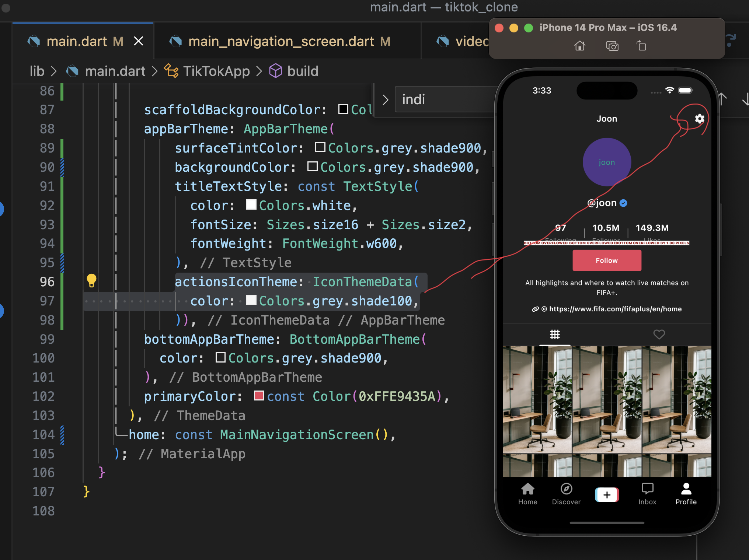Expand the find widget replace chevron
The width and height of the screenshot is (749, 560).
[385, 100]
